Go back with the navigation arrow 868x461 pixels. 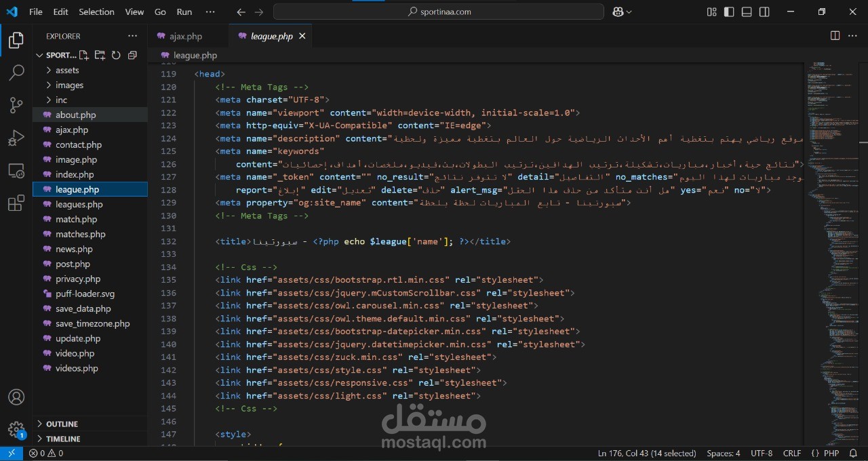tap(241, 12)
